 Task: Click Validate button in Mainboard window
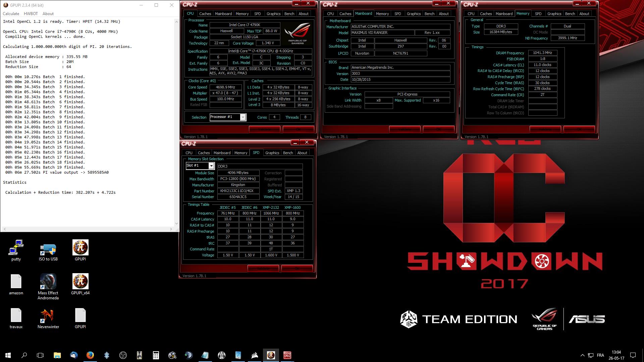click(405, 129)
